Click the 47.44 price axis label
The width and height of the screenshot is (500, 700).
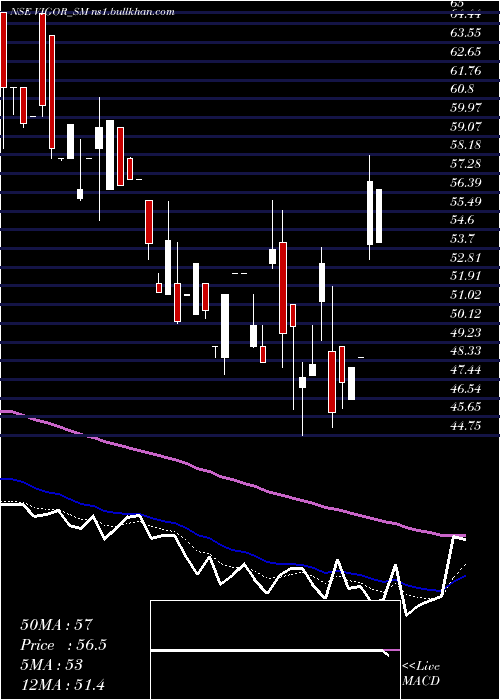point(466,370)
